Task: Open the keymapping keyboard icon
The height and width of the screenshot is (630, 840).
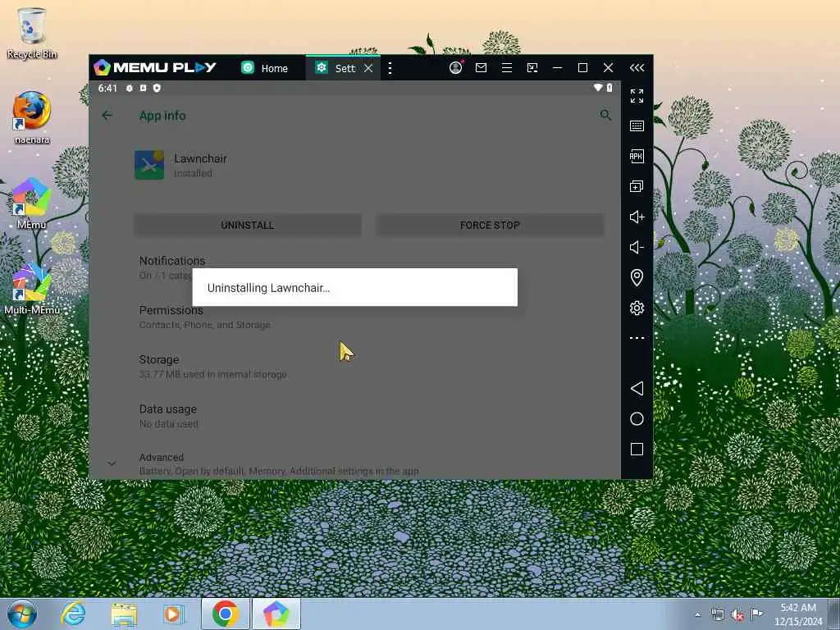Action: pos(637,126)
